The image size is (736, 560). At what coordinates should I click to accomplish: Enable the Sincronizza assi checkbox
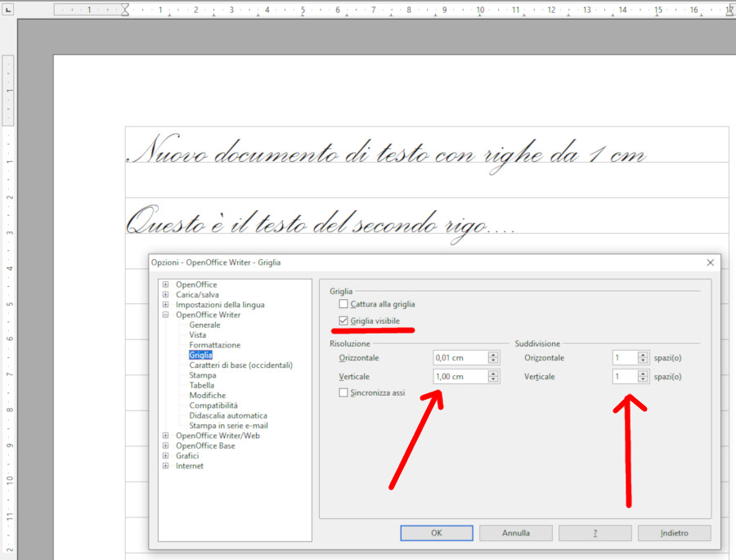point(343,392)
